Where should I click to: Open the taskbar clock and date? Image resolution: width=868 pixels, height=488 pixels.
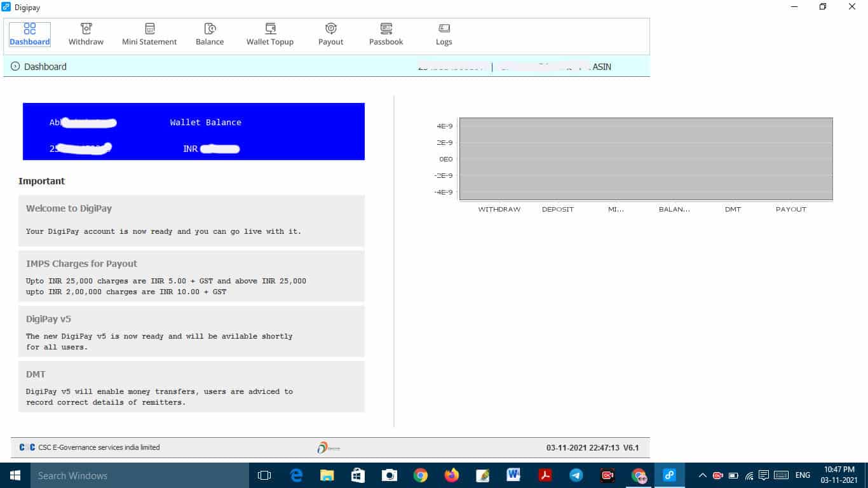(839, 475)
